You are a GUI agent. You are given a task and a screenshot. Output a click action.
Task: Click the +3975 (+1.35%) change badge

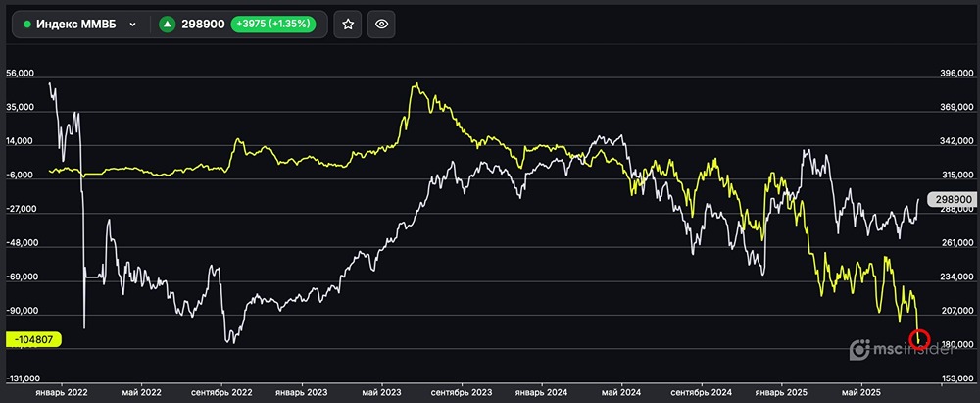[273, 25]
